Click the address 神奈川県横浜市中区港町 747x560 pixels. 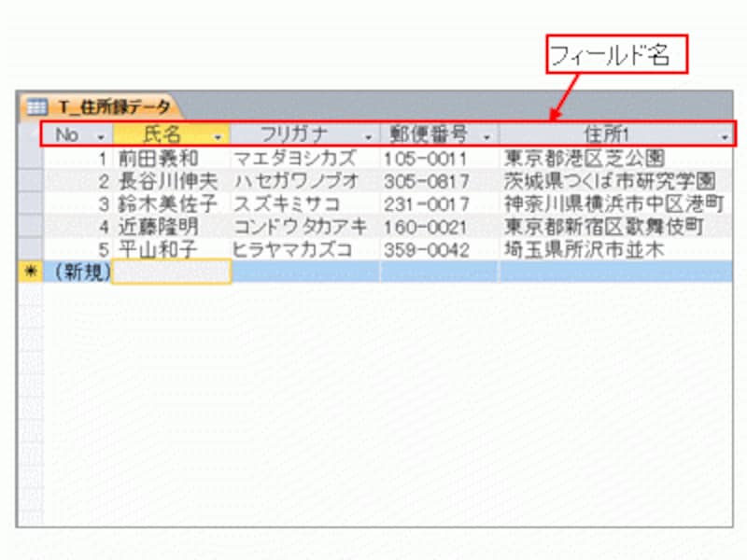click(x=615, y=203)
